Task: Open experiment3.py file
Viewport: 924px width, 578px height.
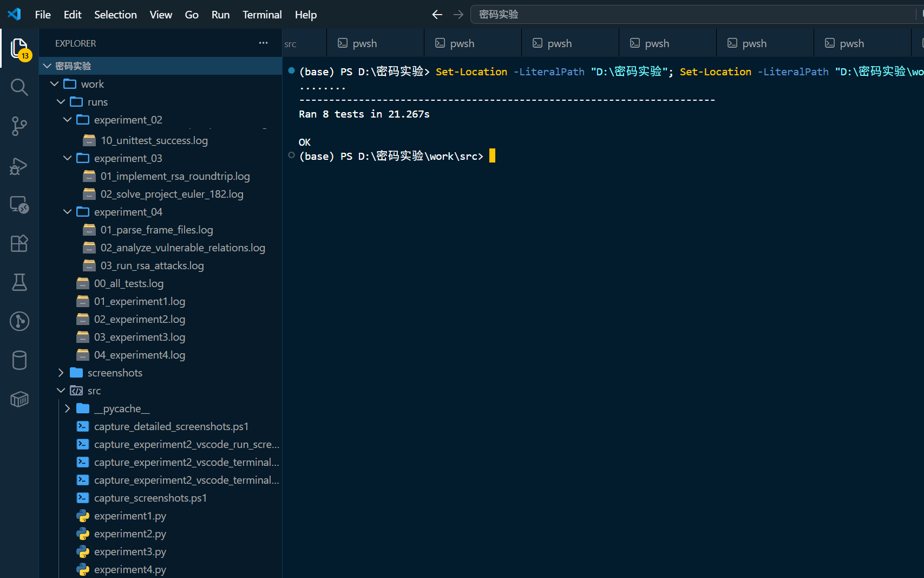Action: [x=161, y=551]
